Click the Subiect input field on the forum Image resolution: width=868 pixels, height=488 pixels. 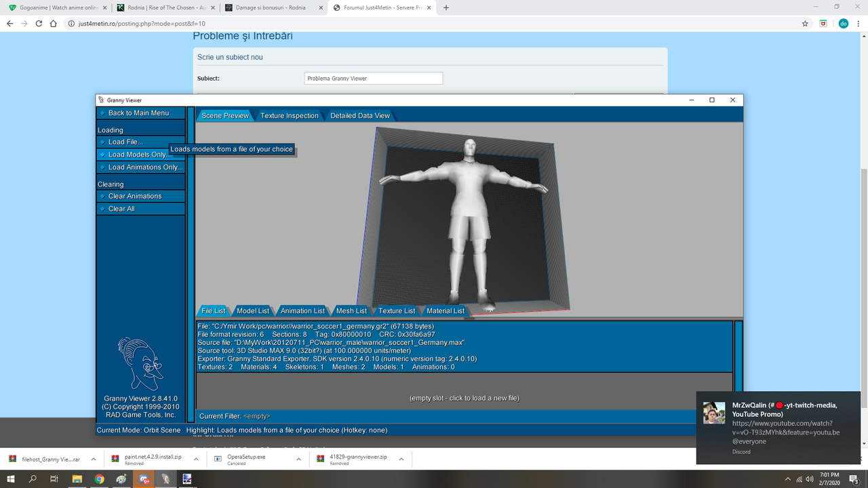click(x=374, y=79)
